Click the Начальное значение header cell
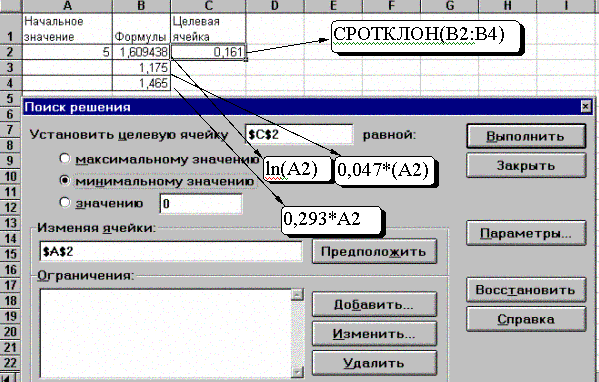Viewport: 599px width, 382px height. click(x=67, y=29)
